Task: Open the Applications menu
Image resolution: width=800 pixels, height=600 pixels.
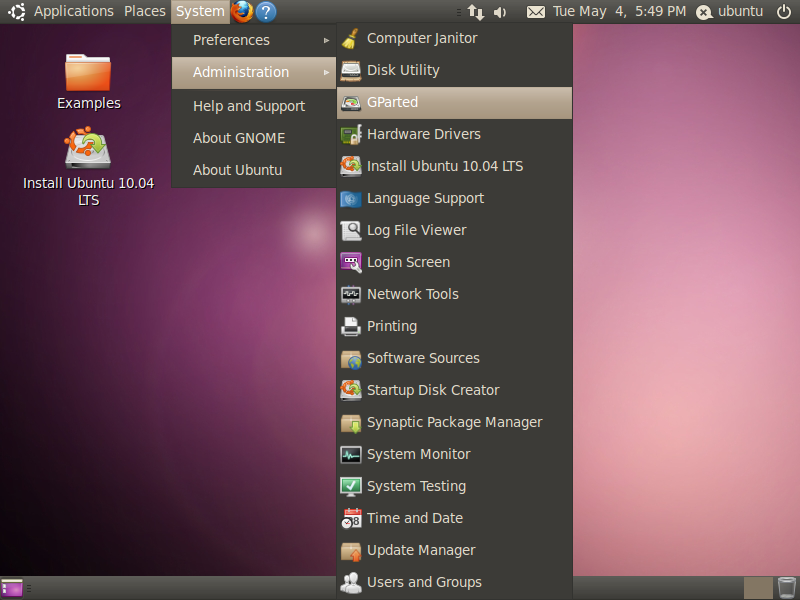Action: point(73,11)
